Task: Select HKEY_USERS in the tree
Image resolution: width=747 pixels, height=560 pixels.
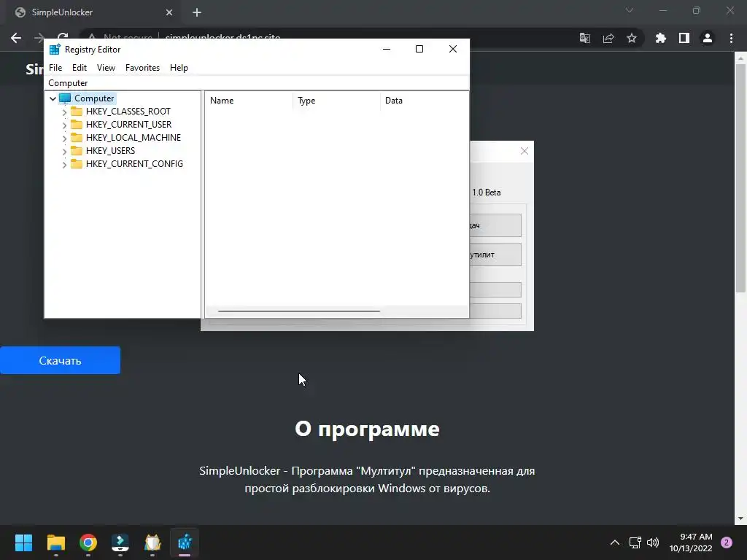Action: click(x=111, y=150)
